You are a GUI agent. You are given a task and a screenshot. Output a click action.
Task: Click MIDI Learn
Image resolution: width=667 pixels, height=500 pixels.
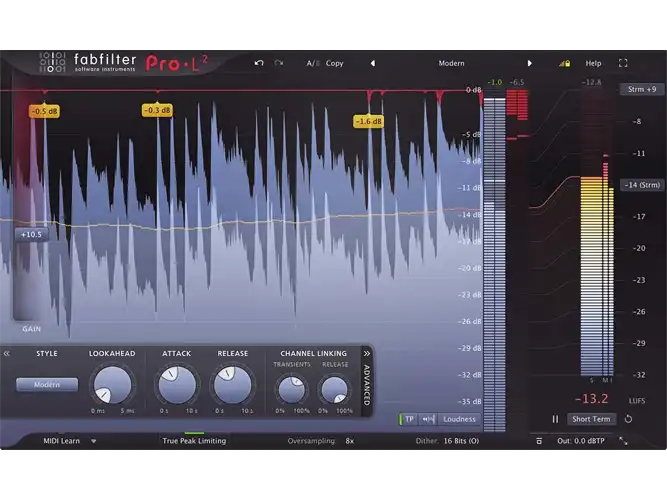coord(61,441)
